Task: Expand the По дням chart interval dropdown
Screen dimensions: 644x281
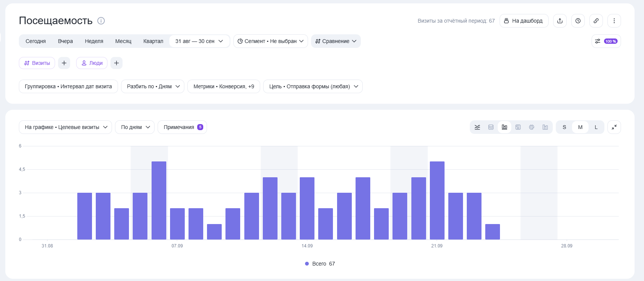Action: tap(135, 127)
